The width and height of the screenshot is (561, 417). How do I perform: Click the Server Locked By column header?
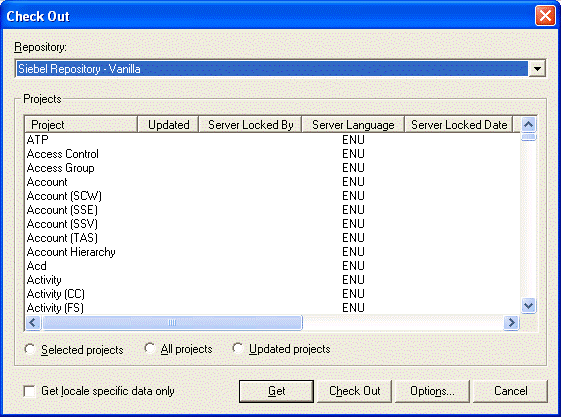coord(250,124)
